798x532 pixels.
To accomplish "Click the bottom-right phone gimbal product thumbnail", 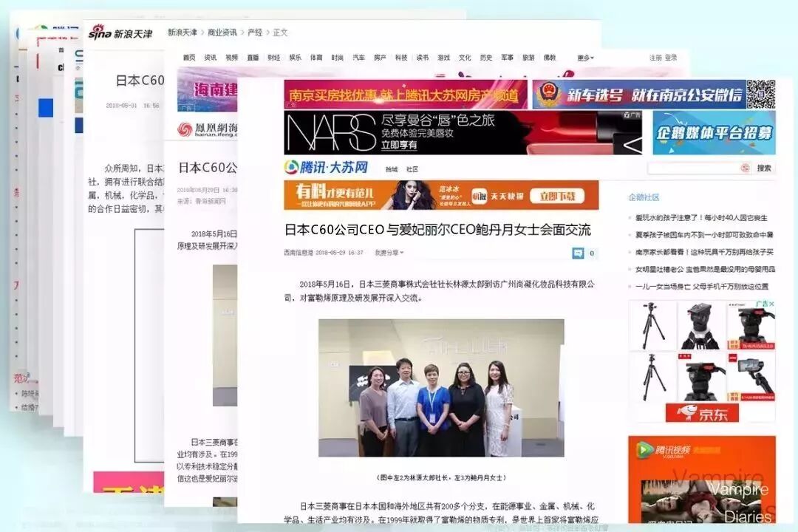I will (751, 377).
